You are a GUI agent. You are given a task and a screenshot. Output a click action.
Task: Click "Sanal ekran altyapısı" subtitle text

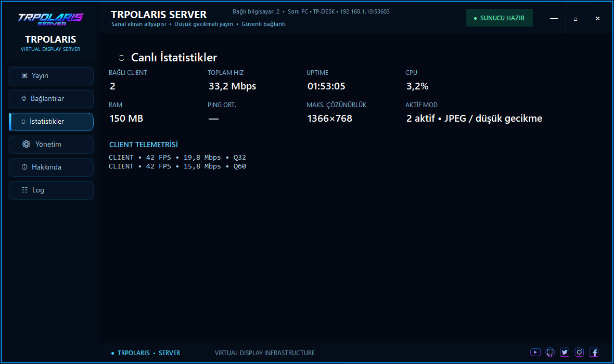138,24
